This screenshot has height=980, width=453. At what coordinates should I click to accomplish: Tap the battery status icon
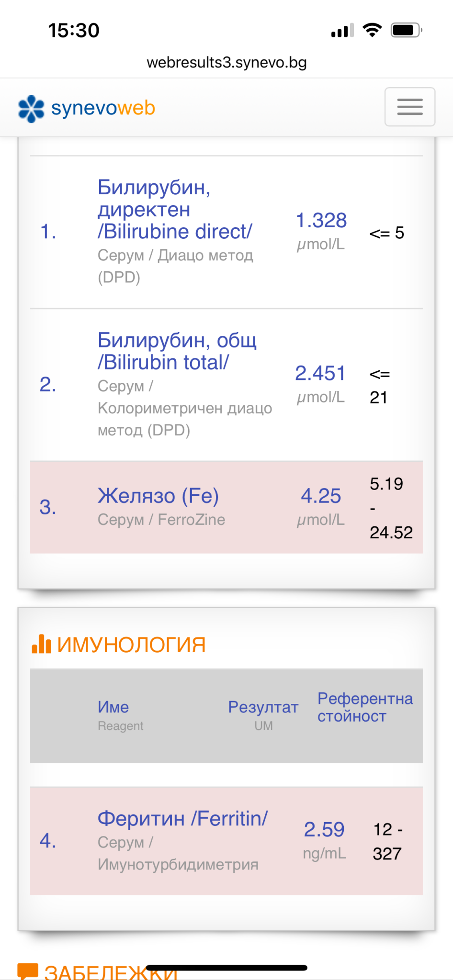[x=406, y=30]
